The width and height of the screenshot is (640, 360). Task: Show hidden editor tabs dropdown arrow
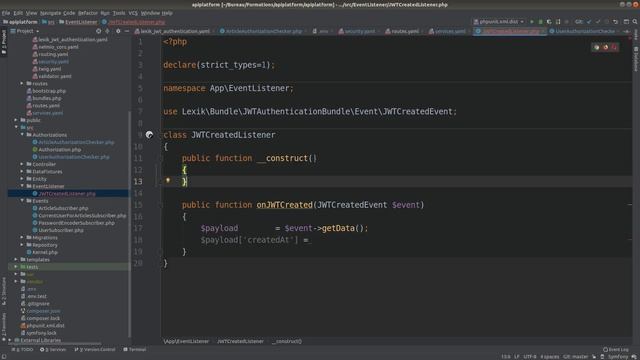tap(626, 31)
